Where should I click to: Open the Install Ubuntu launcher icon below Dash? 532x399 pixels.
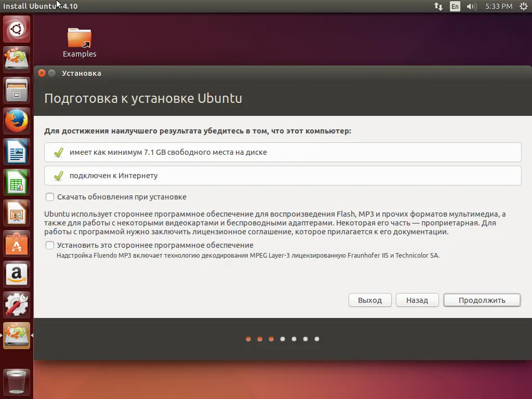(x=17, y=59)
